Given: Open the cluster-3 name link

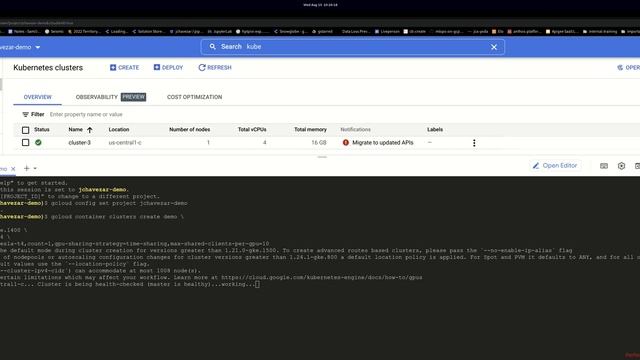Looking at the screenshot, I should click(80, 143).
